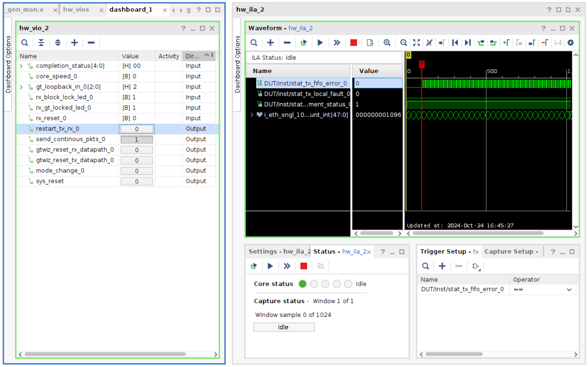Image resolution: width=588 pixels, height=367 pixels.
Task: Click Go to first time icon in waveform
Action: pyautogui.click(x=455, y=43)
